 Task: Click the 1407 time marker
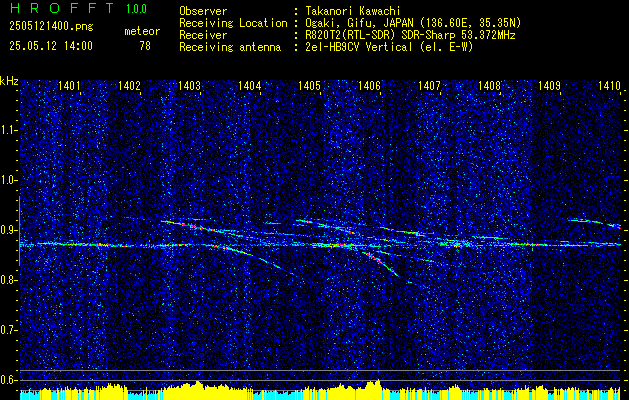coord(429,85)
